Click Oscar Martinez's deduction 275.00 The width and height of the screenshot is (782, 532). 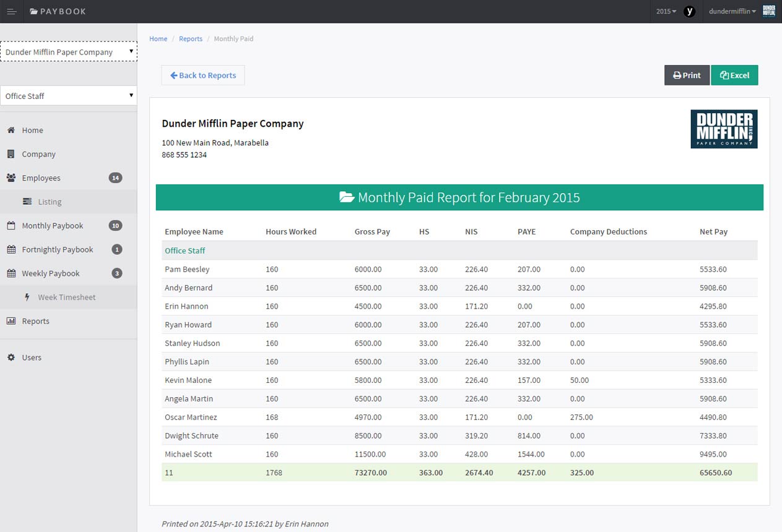click(581, 418)
